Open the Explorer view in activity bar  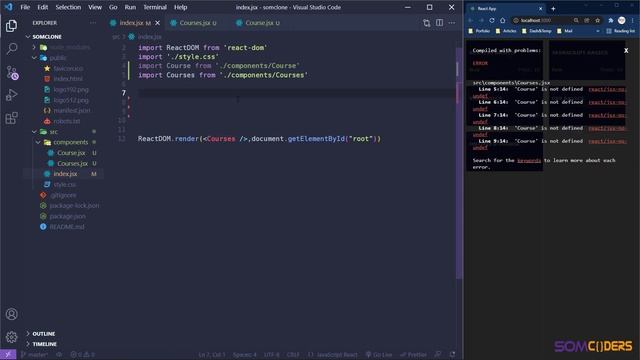coord(11,26)
